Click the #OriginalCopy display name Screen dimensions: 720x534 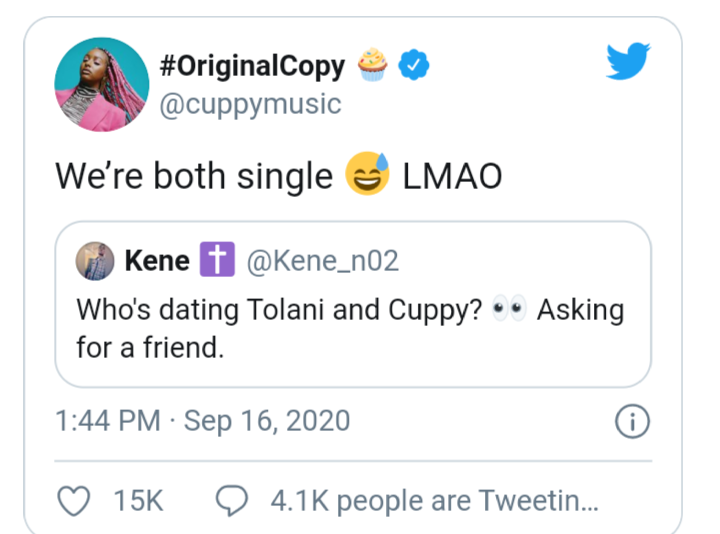[x=252, y=66]
